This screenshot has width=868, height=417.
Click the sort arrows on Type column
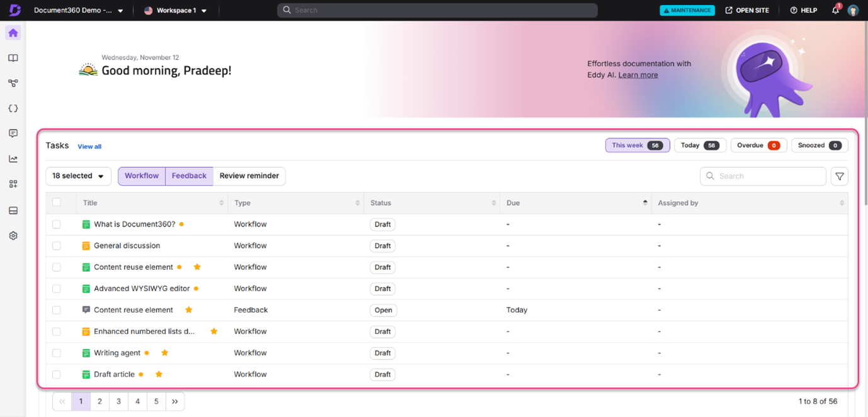pyautogui.click(x=358, y=203)
